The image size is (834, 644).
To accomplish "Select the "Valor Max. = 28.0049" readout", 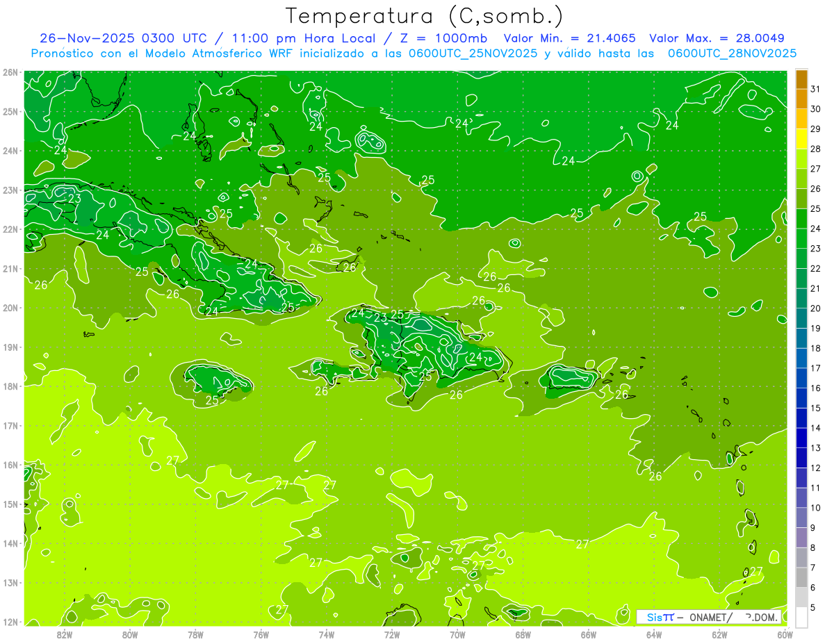I will tap(717, 38).
